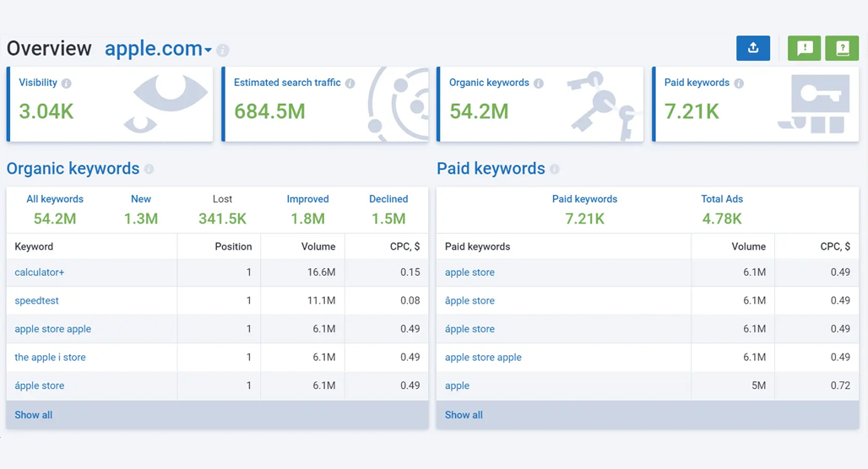Click the Visibility 3.04K card
Screen dimensions: 868x469
coord(110,104)
